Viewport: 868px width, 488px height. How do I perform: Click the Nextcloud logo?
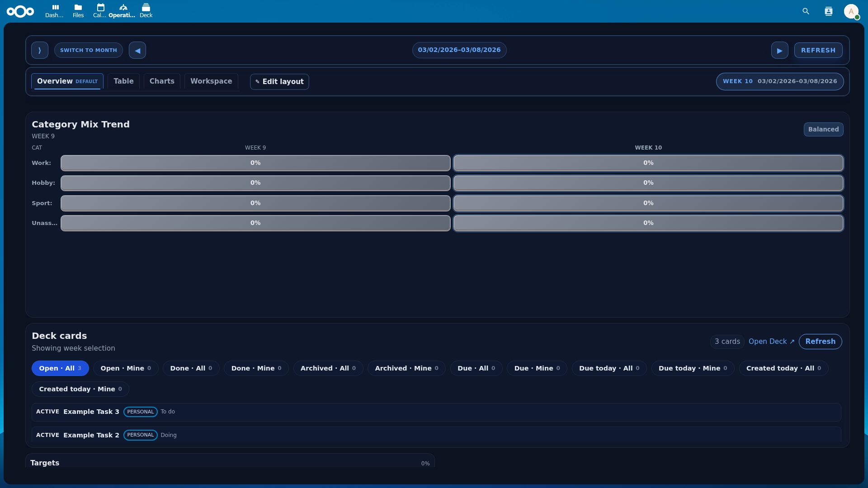[21, 11]
